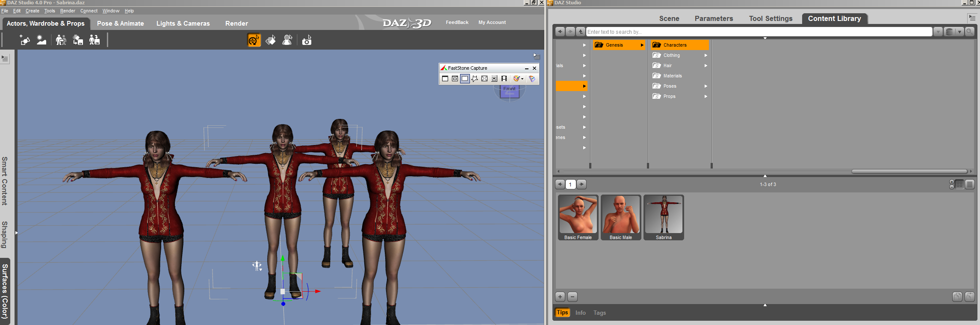The height and width of the screenshot is (325, 980).
Task: Select FastStone rectangular region capture
Action: 465,79
